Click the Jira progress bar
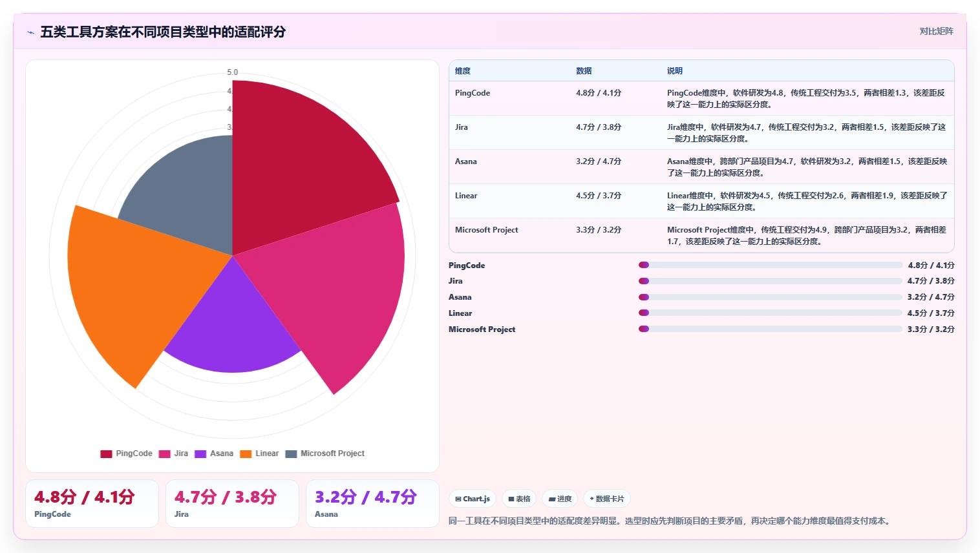The height and width of the screenshot is (553, 980). click(771, 281)
